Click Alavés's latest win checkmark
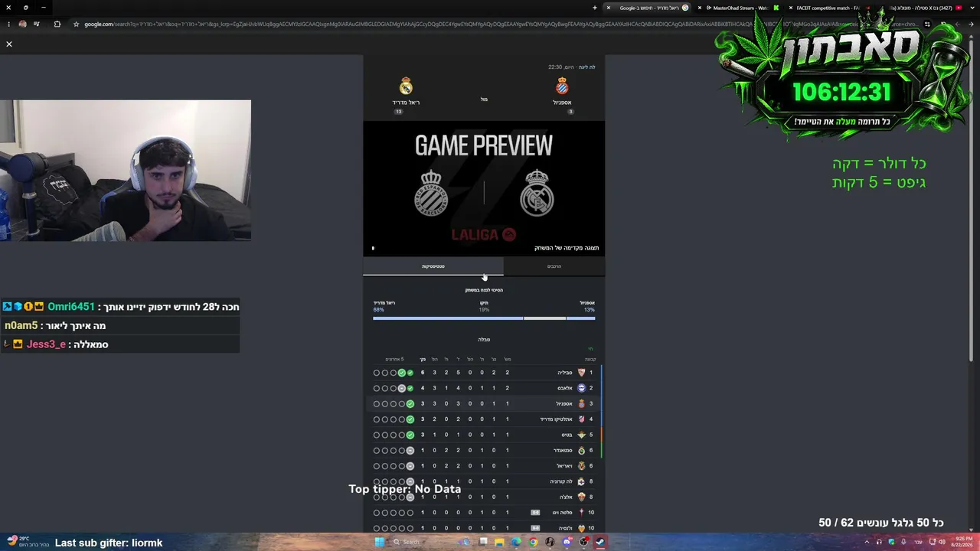The height and width of the screenshot is (551, 980). [410, 388]
